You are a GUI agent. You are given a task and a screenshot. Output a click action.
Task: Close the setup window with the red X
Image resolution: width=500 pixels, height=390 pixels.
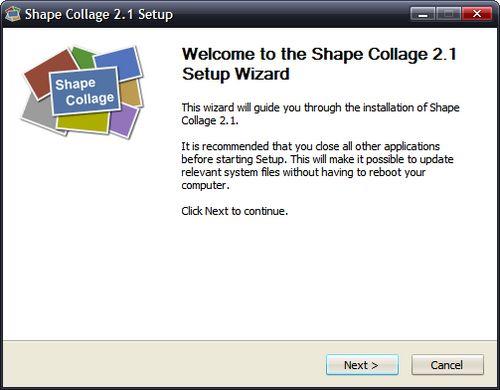(x=477, y=14)
